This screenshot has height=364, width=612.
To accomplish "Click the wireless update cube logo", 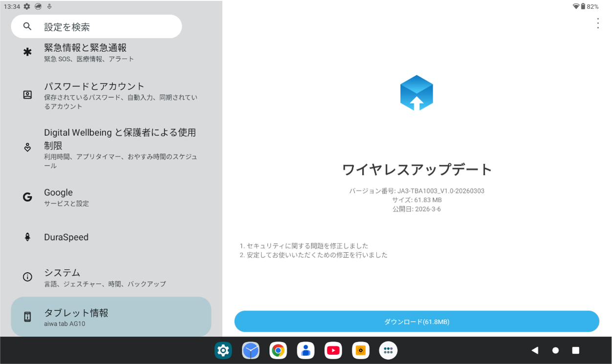I will tap(416, 92).
